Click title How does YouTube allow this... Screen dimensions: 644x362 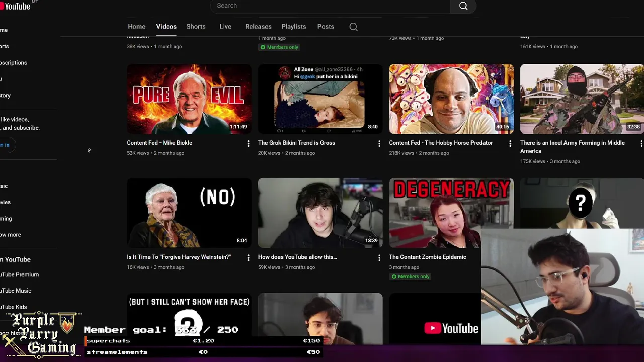coord(297,257)
